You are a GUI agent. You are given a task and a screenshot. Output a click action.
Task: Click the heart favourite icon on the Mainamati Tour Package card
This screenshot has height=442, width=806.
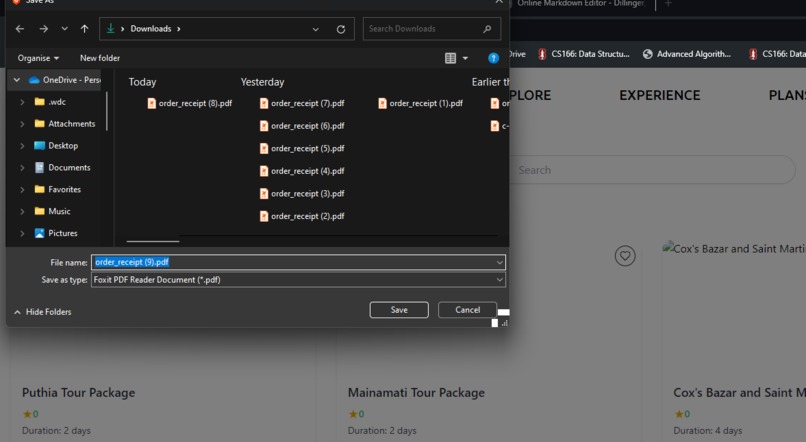coord(625,255)
